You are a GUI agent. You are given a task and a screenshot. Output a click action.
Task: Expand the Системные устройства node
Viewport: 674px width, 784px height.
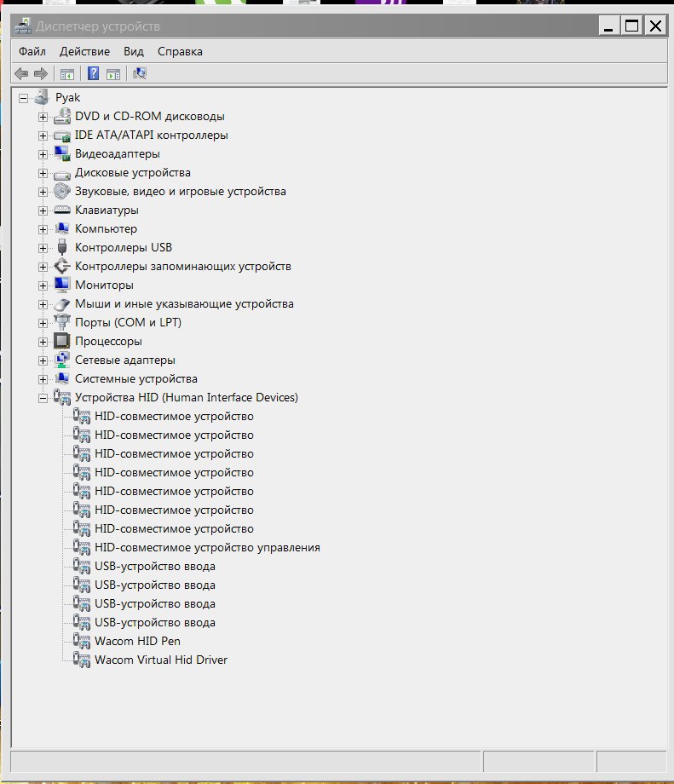coord(43,379)
